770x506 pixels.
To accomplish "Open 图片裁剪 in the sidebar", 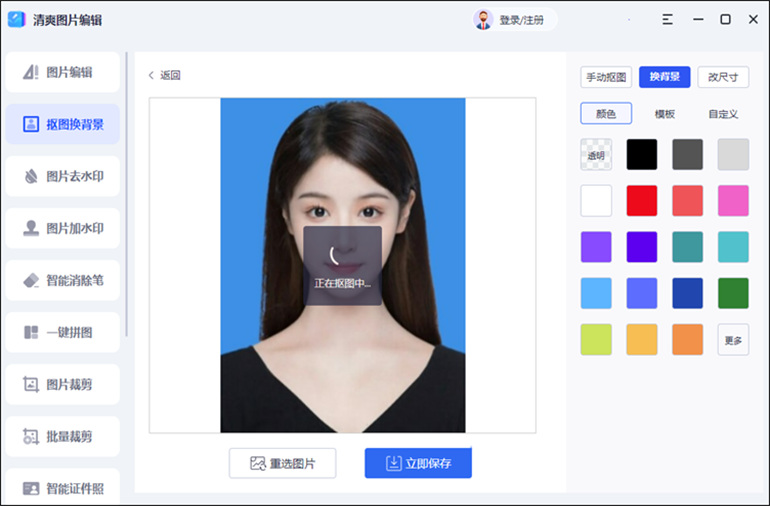I will (x=62, y=385).
